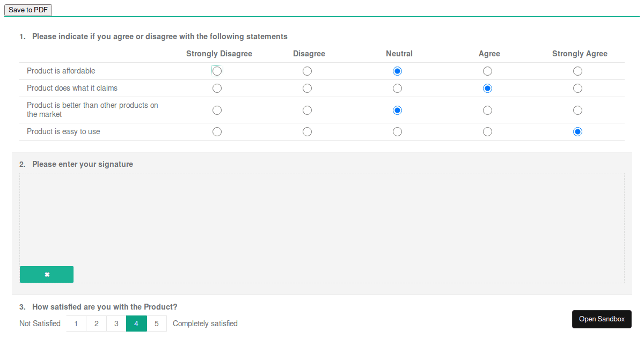Rate satisfaction as 5 on the scale

point(157,323)
